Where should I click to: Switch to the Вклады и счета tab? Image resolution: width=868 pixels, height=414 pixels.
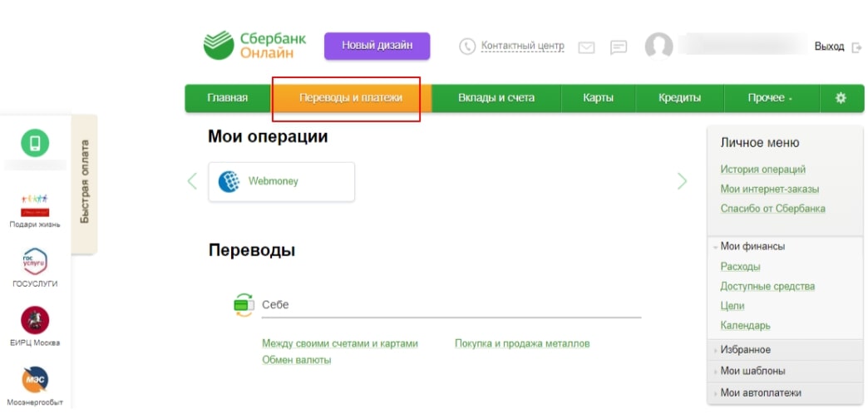pos(496,98)
